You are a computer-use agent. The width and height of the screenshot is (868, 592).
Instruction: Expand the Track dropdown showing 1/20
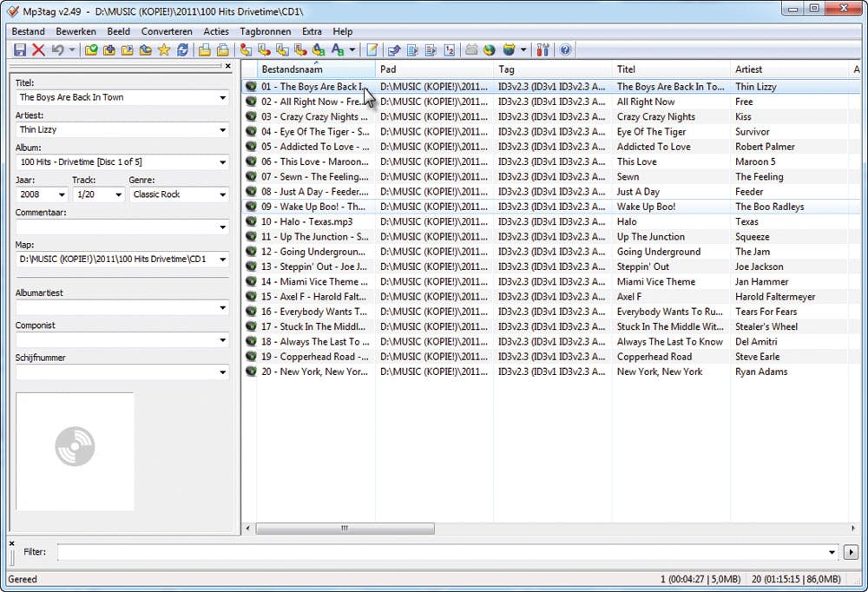click(x=118, y=194)
